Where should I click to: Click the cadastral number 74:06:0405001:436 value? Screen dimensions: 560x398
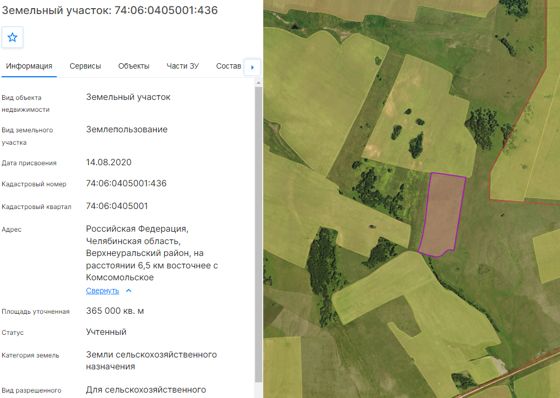tap(126, 183)
